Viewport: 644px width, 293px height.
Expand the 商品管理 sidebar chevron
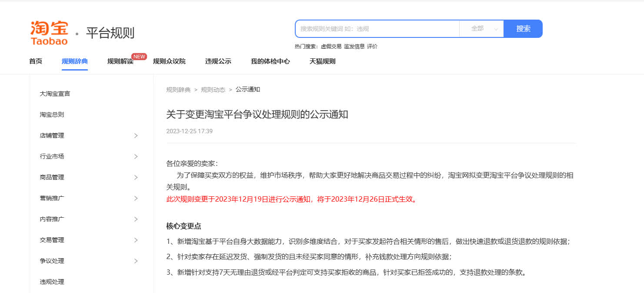click(136, 177)
